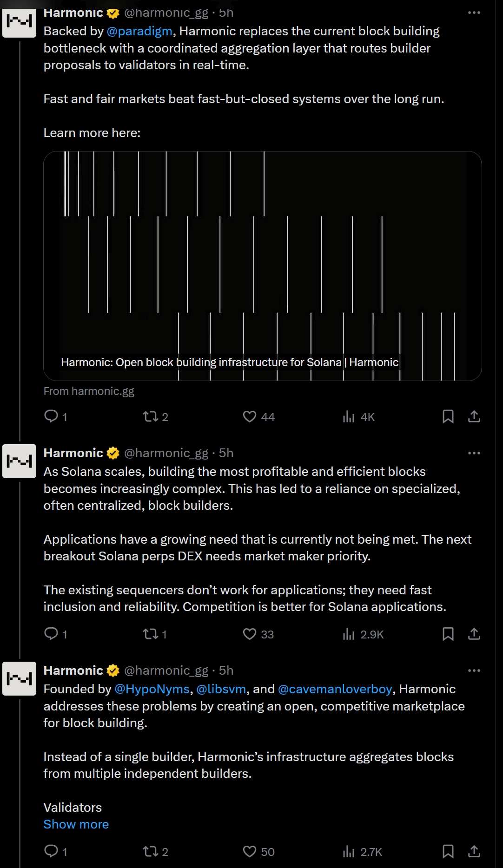The width and height of the screenshot is (503, 868).
Task: View analytics showing 4K views
Action: point(358,417)
